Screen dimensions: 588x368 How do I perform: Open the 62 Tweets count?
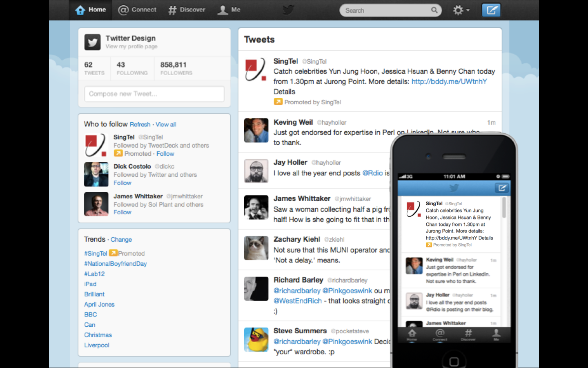94,68
